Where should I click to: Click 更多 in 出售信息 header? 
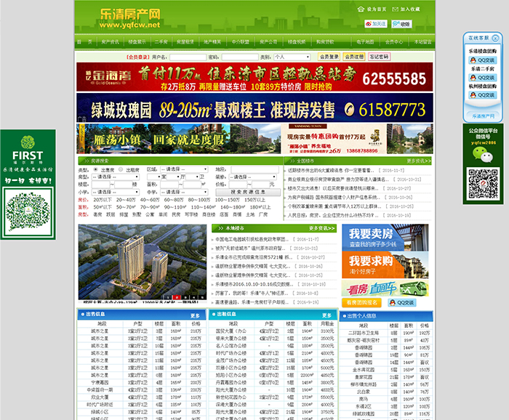click(195, 315)
